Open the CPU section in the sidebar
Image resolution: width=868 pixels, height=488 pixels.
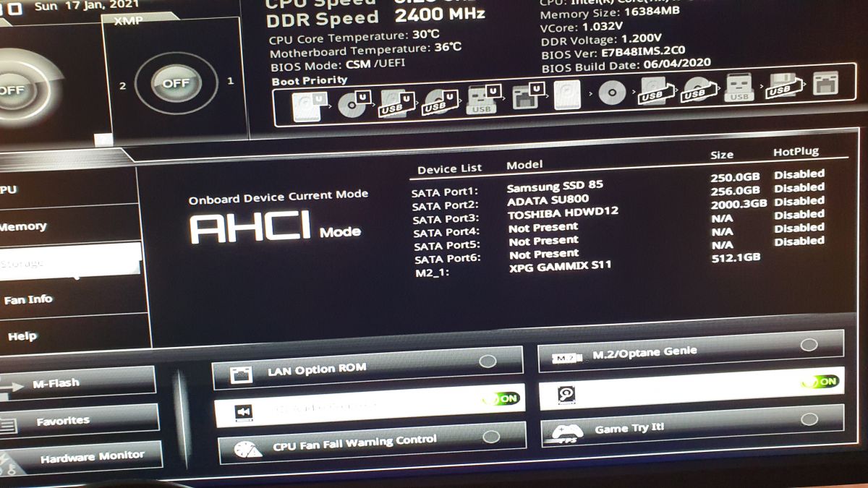coord(68,189)
